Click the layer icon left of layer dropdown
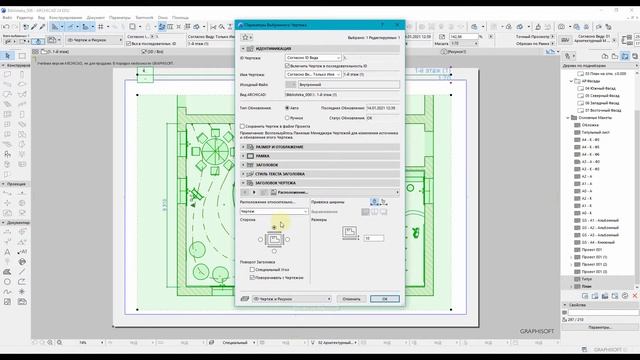Image resolution: width=640 pixels, height=360 pixels. (245, 299)
